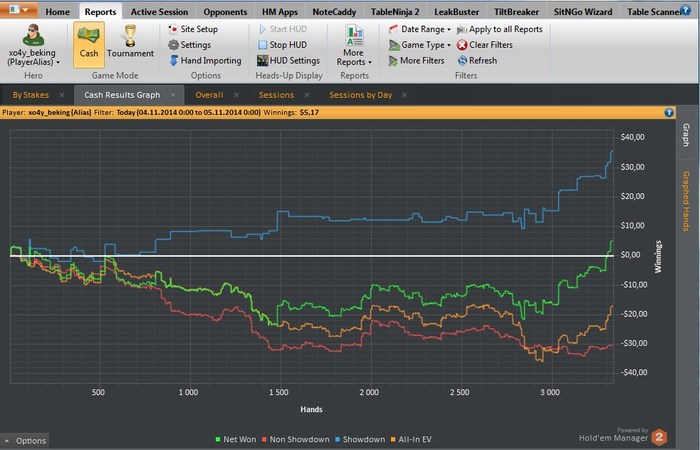Select Cash game mode

tap(89, 45)
